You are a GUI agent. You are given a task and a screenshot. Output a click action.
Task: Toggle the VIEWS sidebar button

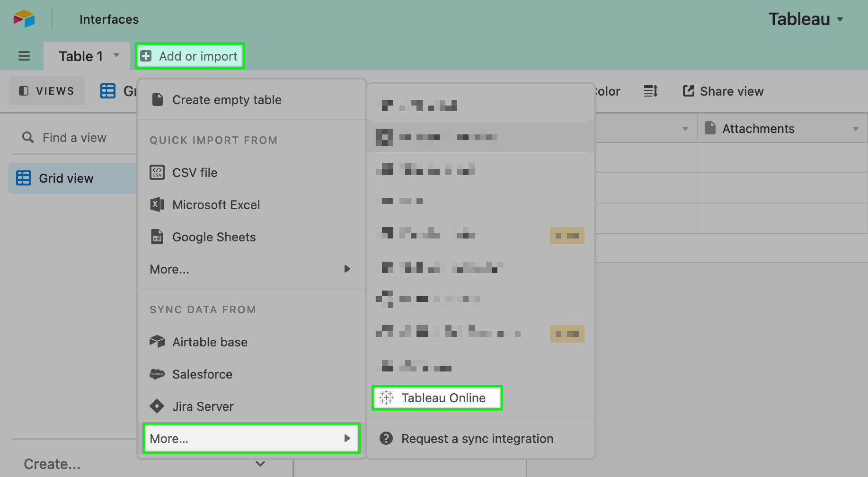pyautogui.click(x=46, y=91)
